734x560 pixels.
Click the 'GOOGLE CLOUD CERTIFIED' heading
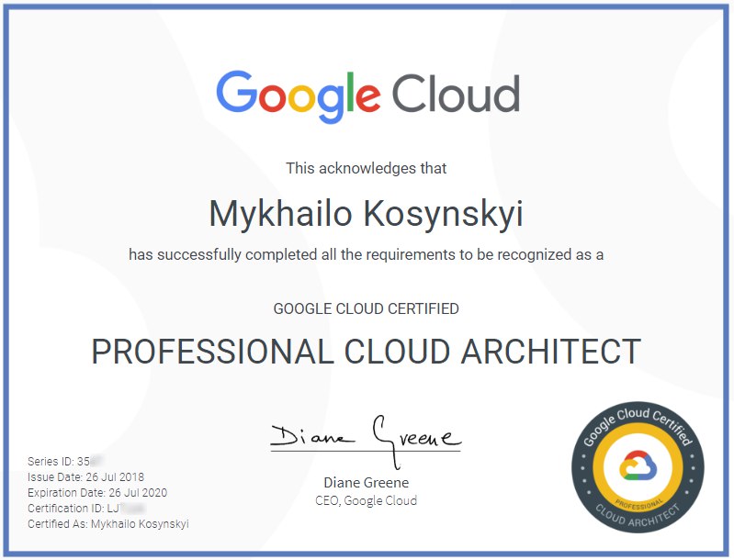(x=366, y=308)
